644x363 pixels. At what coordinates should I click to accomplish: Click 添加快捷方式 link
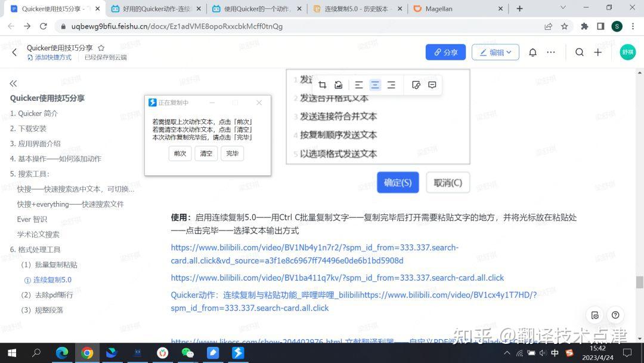(49, 57)
